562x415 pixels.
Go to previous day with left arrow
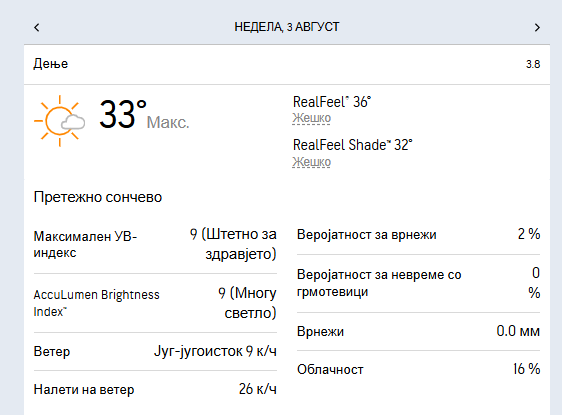click(37, 27)
